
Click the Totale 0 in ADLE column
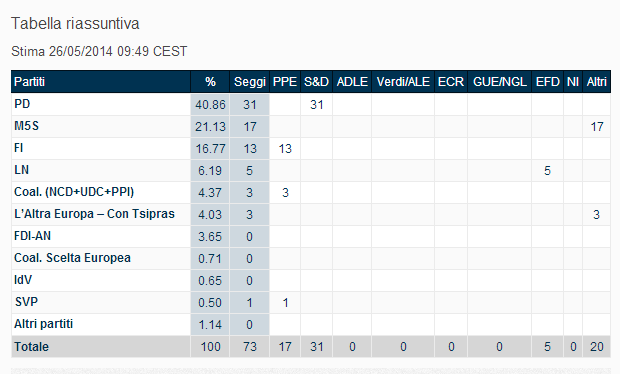[x=352, y=347]
